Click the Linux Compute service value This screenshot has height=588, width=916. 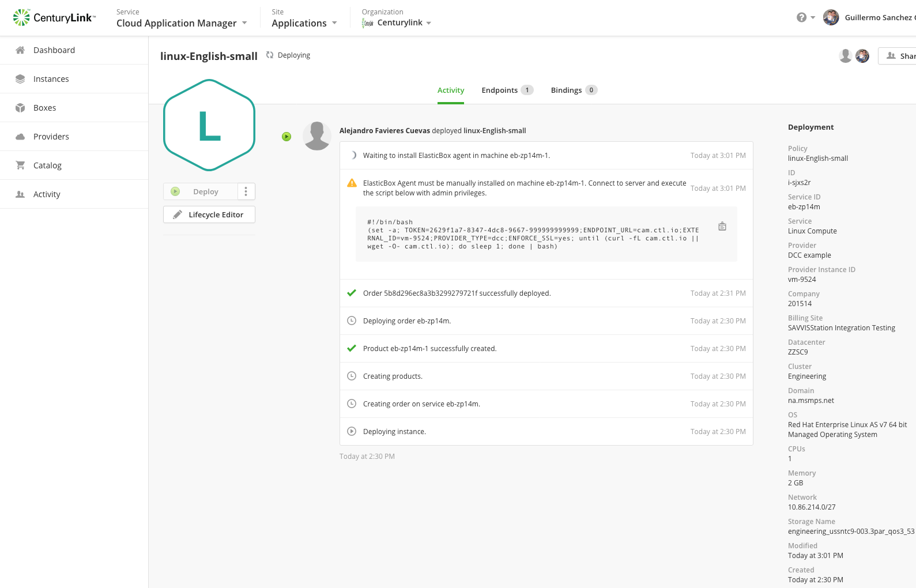[x=812, y=231]
